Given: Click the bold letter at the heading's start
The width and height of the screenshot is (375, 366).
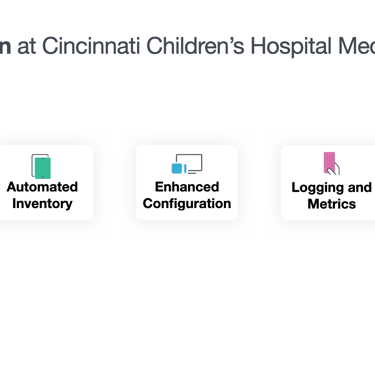Looking at the screenshot, I should 5,48.
